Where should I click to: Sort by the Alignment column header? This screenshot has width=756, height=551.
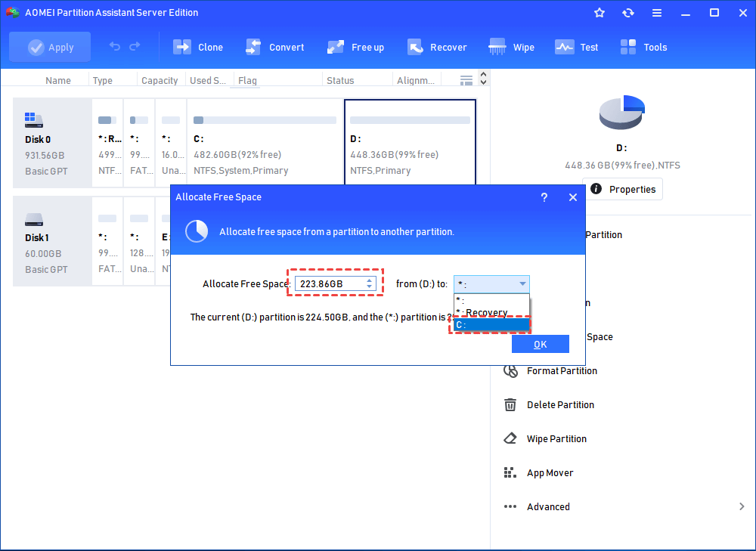pos(416,81)
